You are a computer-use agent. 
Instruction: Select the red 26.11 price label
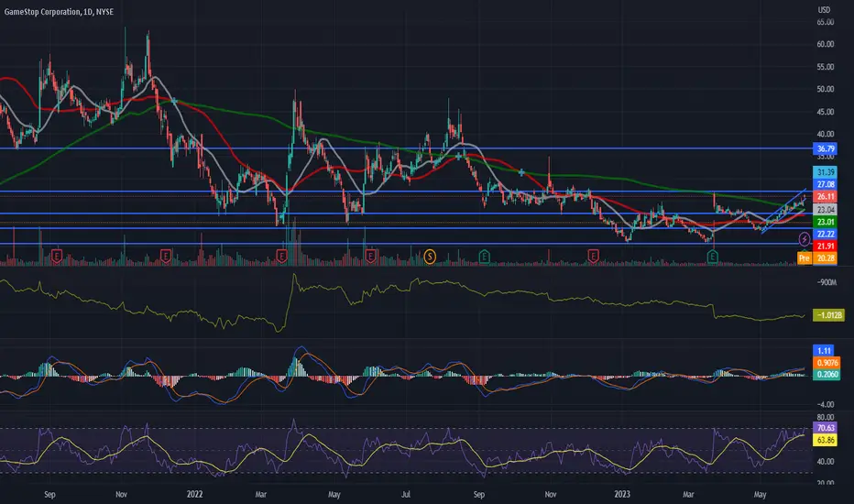(825, 197)
